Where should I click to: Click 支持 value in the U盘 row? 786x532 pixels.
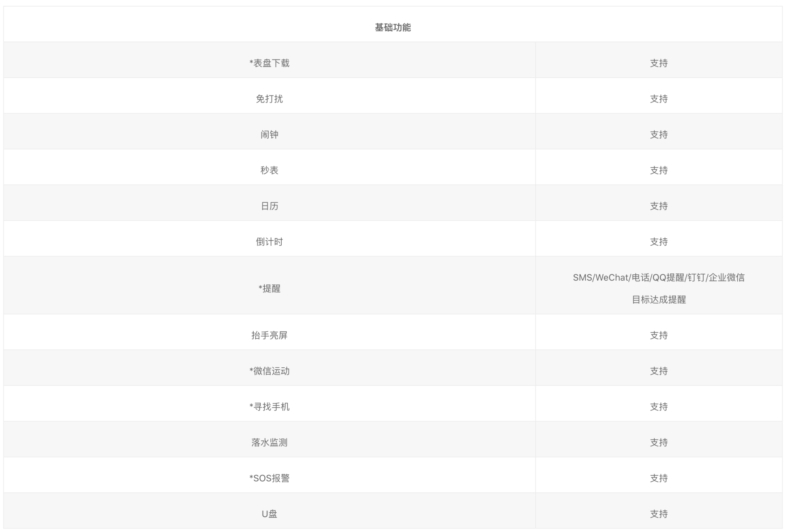point(659,514)
